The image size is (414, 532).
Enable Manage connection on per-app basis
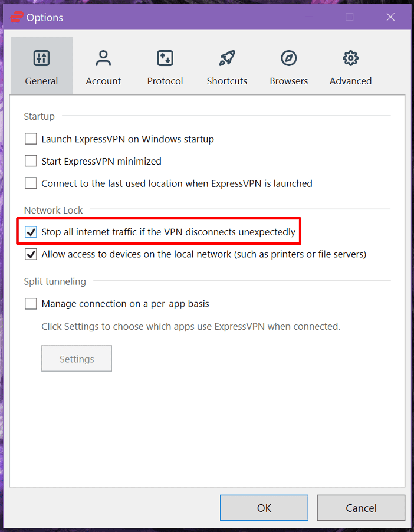point(31,304)
